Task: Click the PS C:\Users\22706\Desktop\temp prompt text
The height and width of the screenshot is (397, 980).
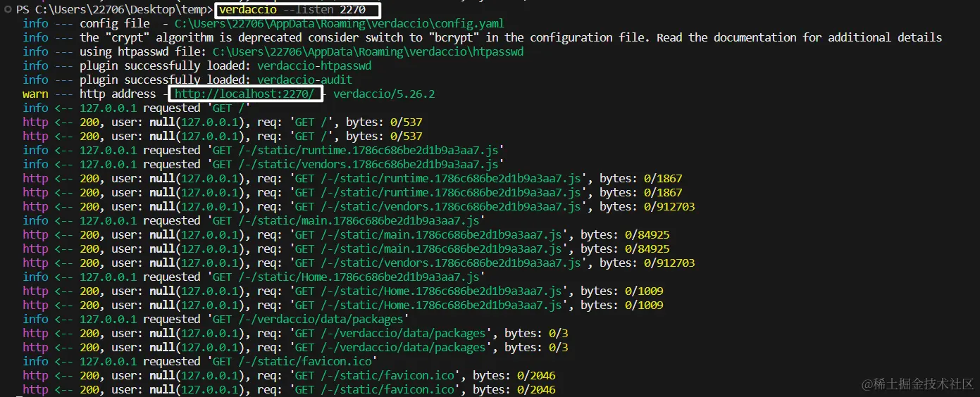Action: click(x=114, y=9)
